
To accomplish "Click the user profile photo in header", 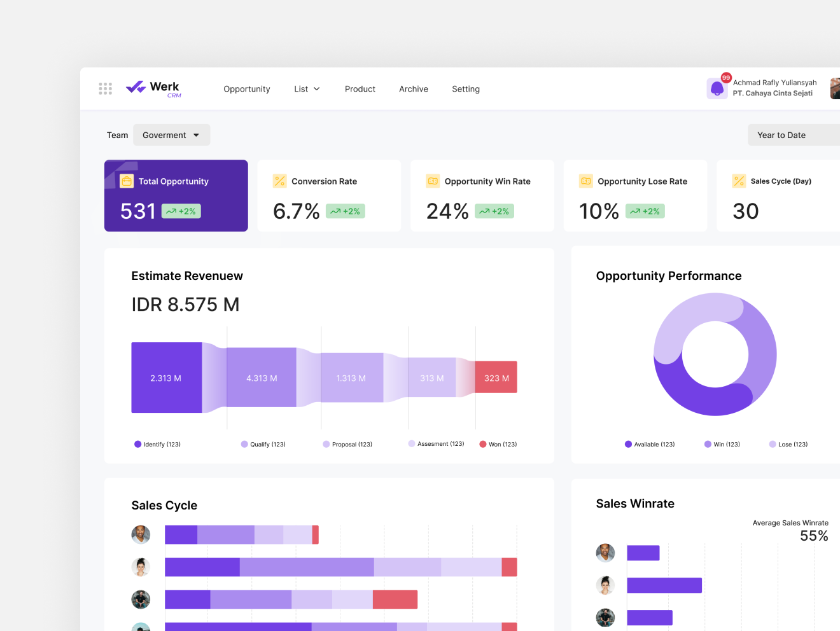I will [x=835, y=88].
